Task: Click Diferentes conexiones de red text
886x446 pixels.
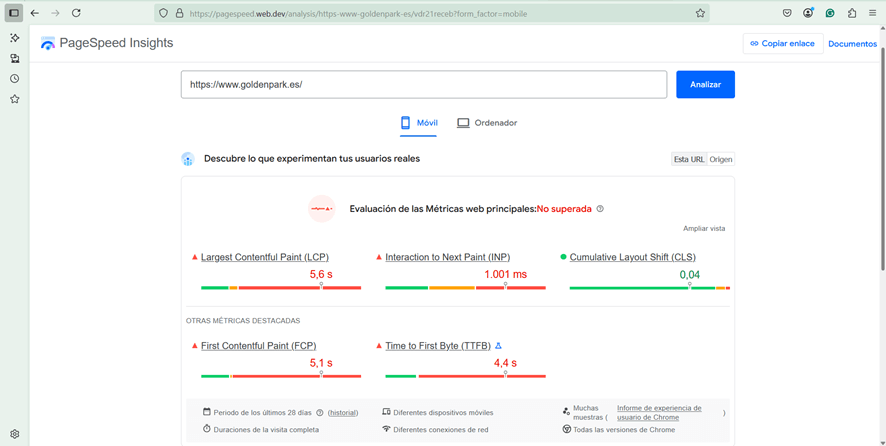Action: point(441,430)
